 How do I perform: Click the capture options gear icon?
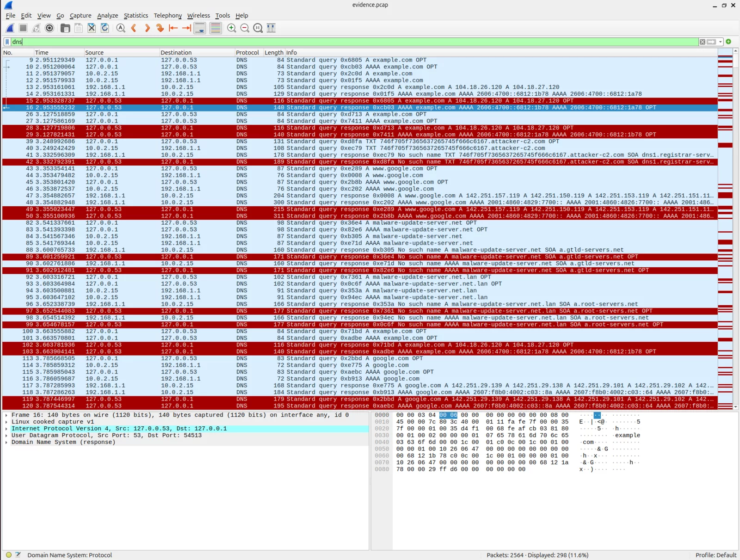(49, 28)
